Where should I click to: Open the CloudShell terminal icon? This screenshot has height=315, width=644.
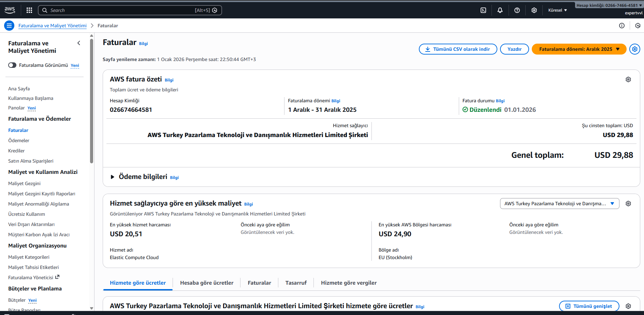[483, 10]
